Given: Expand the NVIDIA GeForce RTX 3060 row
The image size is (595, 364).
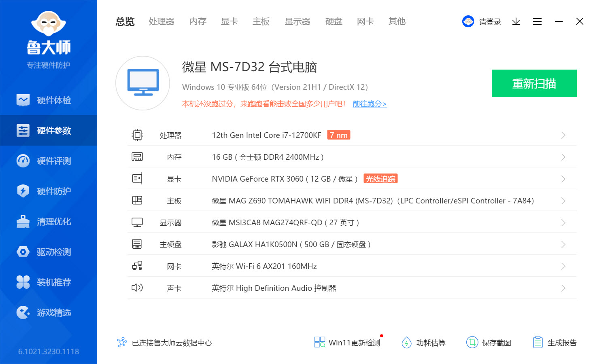Looking at the screenshot, I should 563,178.
